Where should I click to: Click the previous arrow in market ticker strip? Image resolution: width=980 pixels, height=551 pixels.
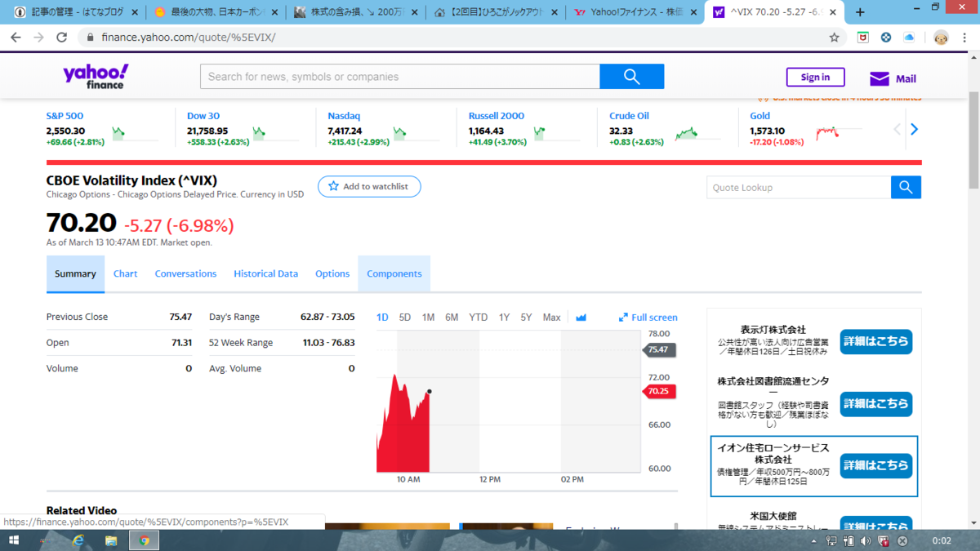(x=898, y=129)
